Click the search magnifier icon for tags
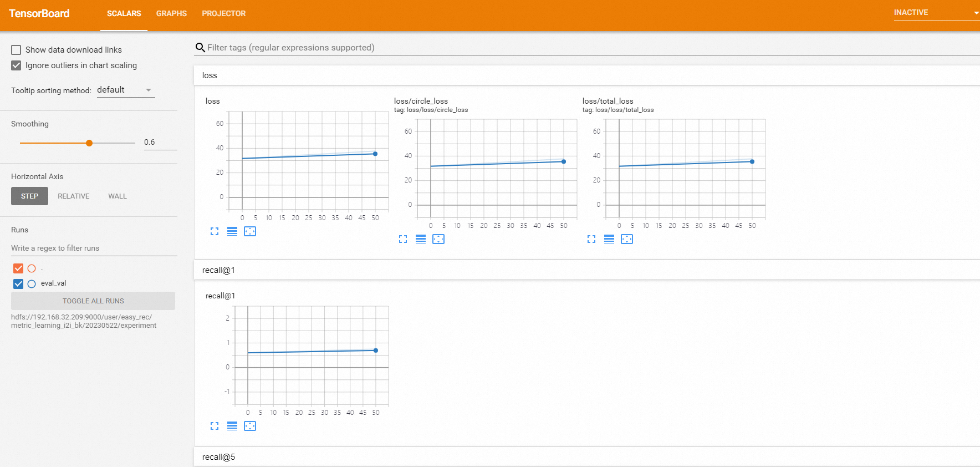The width and height of the screenshot is (980, 467). tap(200, 48)
